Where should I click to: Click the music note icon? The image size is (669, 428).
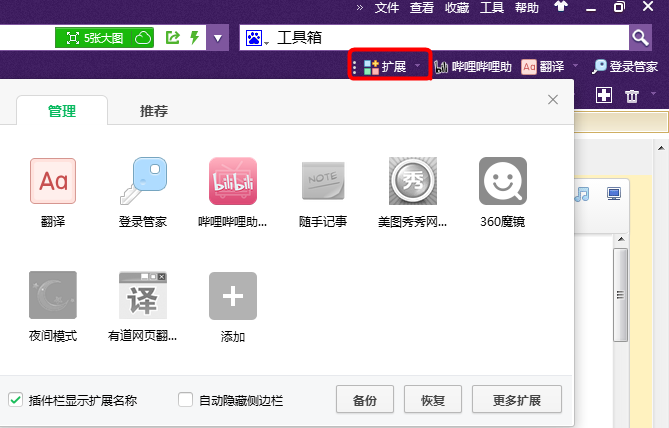pos(582,194)
